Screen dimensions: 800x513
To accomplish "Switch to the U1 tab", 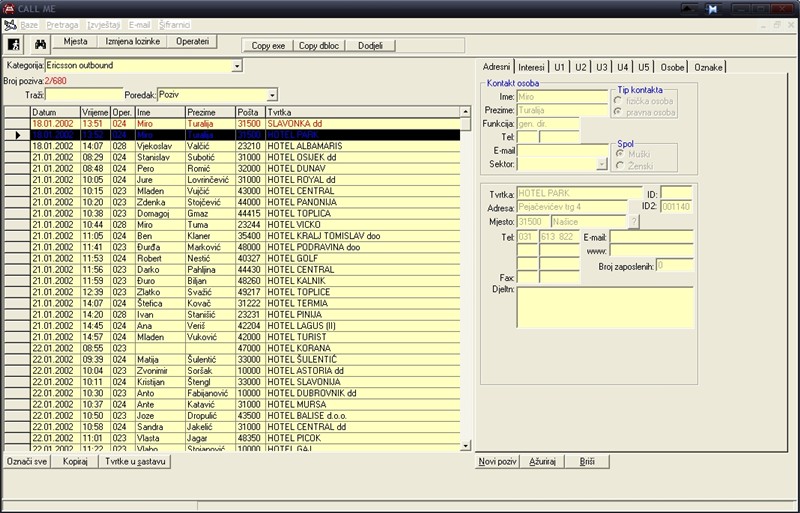I will [560, 67].
